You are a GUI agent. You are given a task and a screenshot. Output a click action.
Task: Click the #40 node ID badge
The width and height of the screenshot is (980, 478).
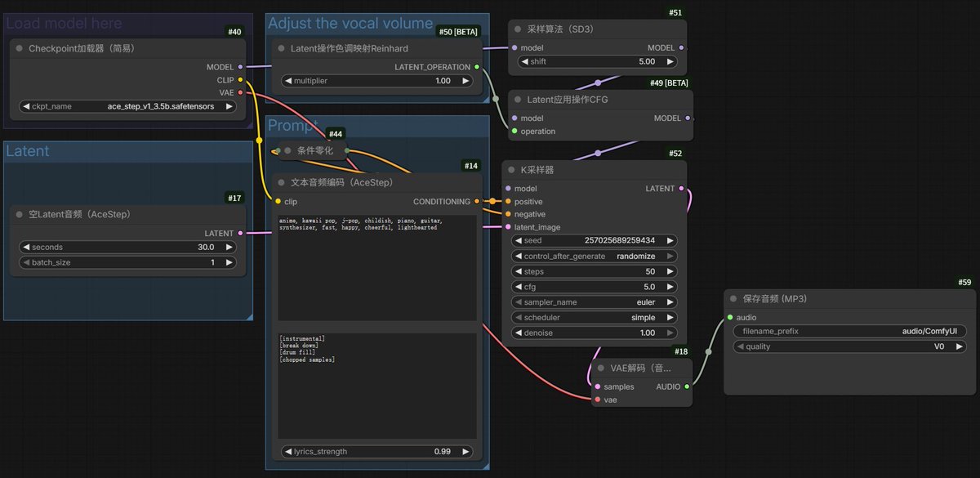coord(234,32)
